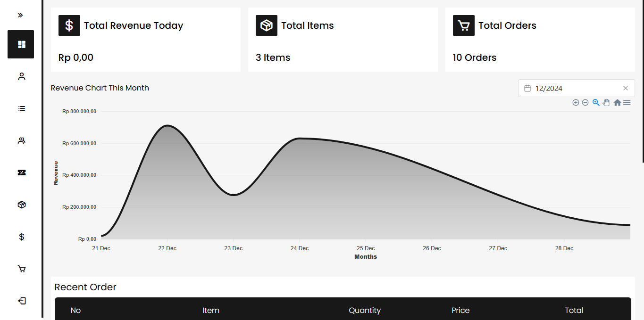644x320 pixels.
Task: Reset chart zoom with home icon
Action: 617,102
